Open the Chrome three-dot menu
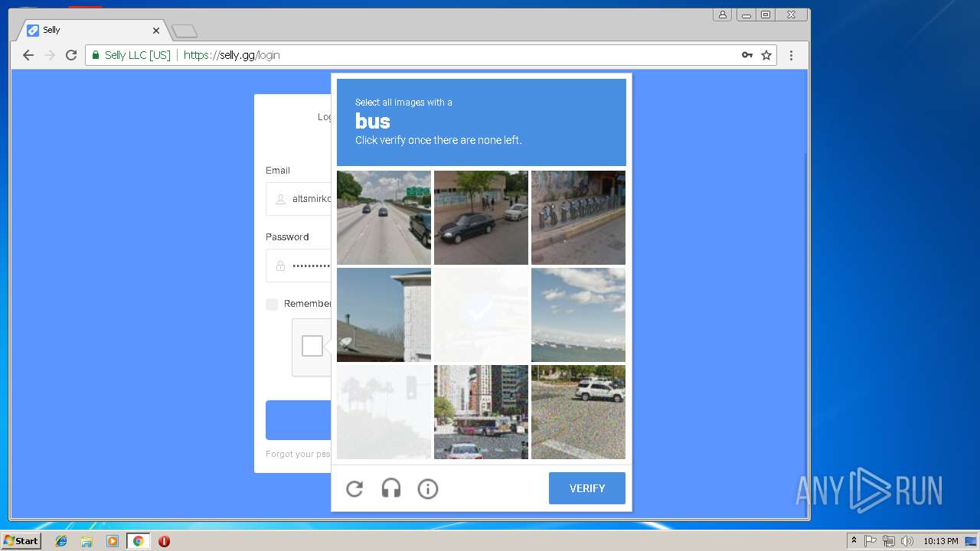Screen dimensions: 980x551 792,55
